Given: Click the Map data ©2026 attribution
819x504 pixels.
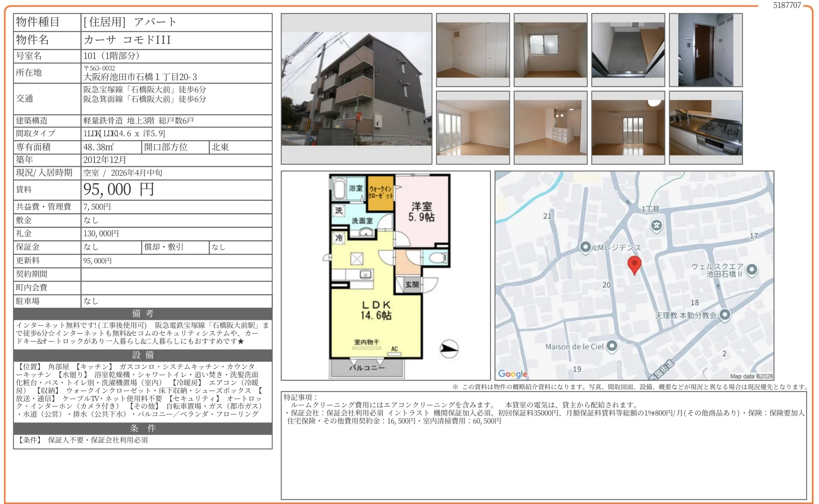Looking at the screenshot, I should coord(751,376).
